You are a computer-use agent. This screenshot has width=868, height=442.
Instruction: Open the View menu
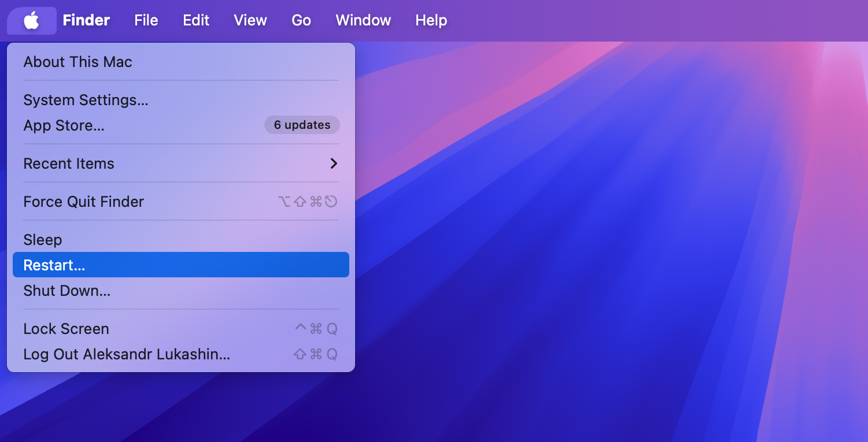[x=250, y=20]
